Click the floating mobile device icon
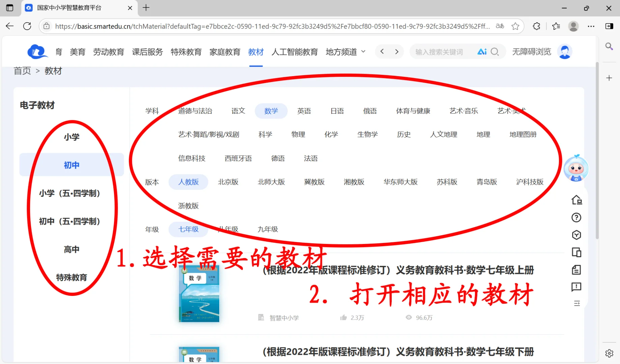 pyautogui.click(x=576, y=252)
